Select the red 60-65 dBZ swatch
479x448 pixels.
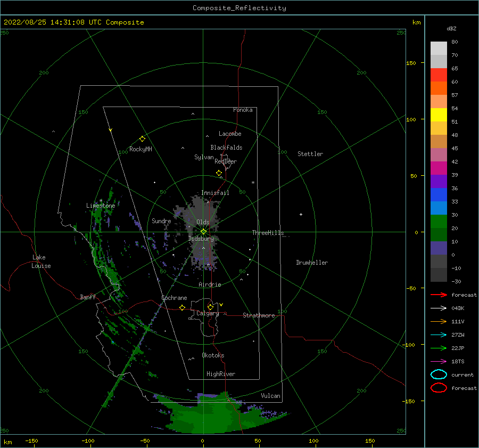[x=439, y=75]
